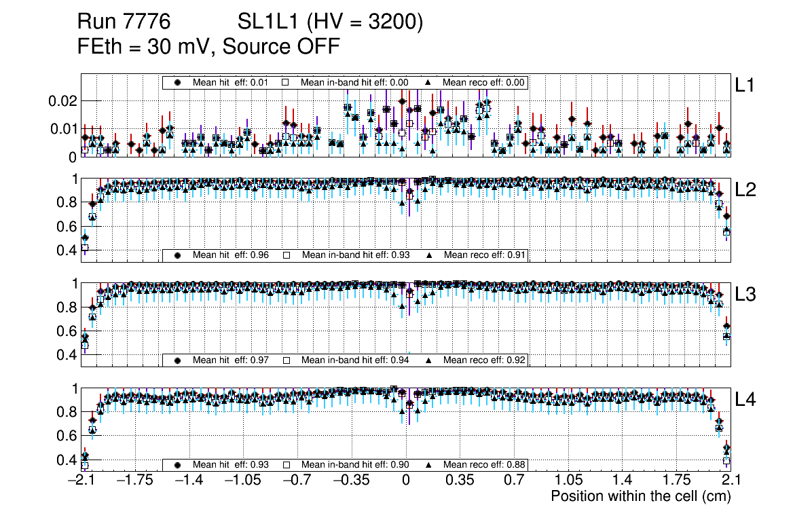Image resolution: width=812 pixels, height=524 pixels.
Task: Click the filled circle marker in L1 legend
Action: point(178,82)
